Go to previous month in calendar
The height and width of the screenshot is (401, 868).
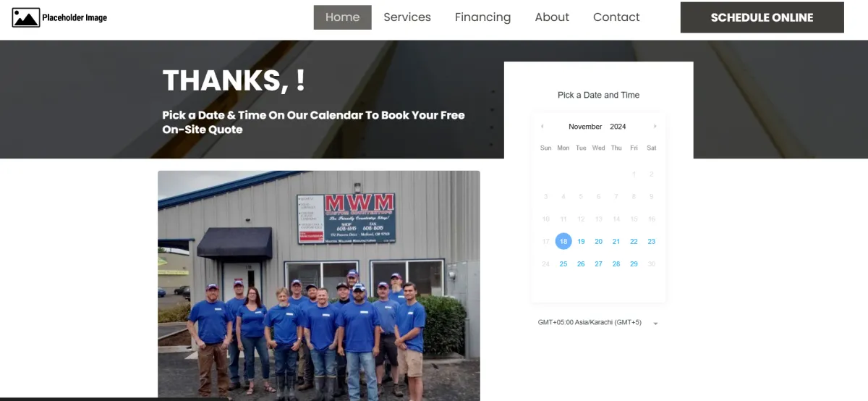[542, 126]
